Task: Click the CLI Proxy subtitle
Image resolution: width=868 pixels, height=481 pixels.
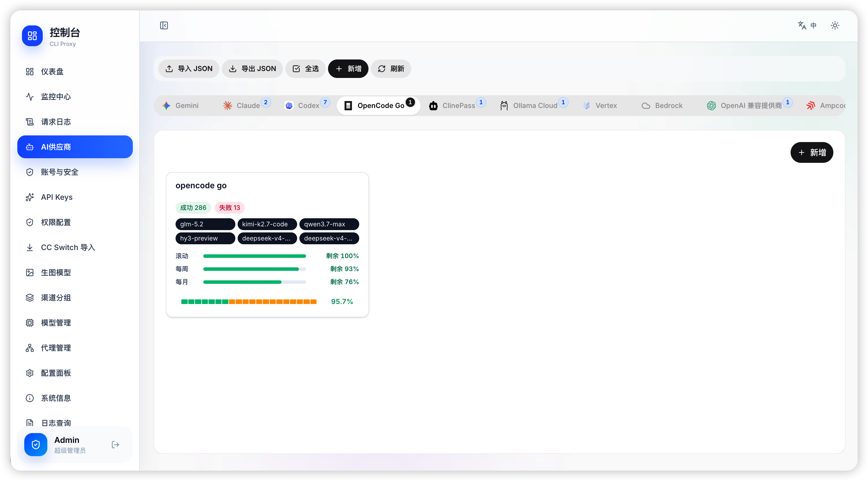Action: pyautogui.click(x=63, y=44)
